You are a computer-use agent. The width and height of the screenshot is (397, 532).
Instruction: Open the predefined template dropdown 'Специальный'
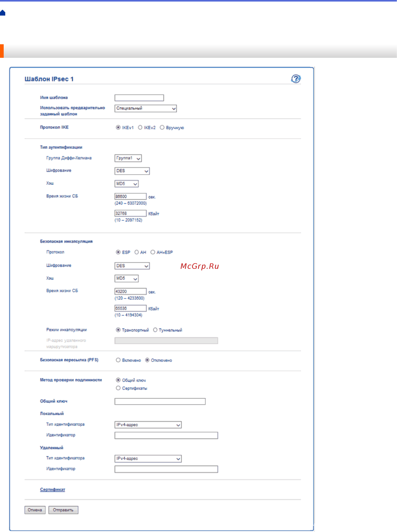pos(146,108)
